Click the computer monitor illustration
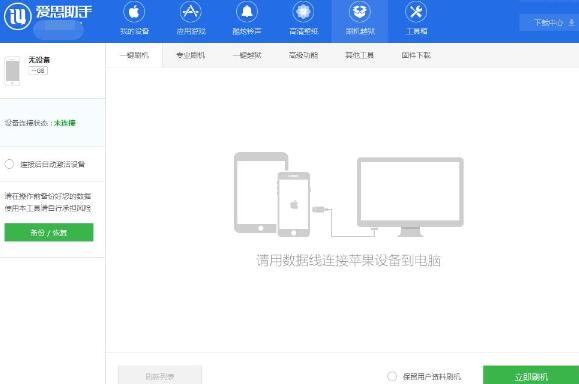 click(x=410, y=197)
